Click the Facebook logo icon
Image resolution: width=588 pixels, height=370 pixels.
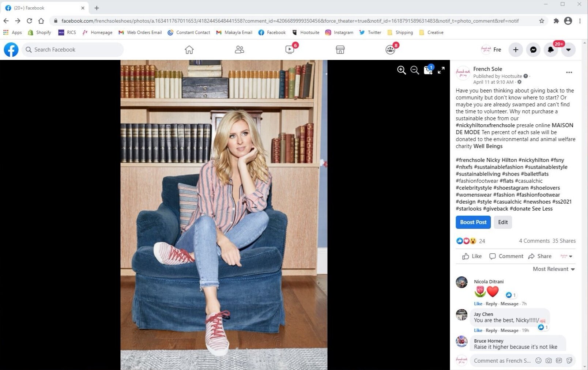(x=11, y=50)
